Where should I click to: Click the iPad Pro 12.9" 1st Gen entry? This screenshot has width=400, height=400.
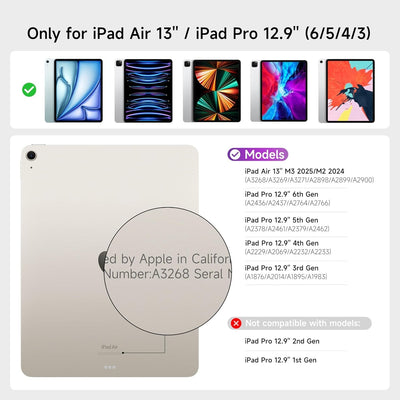(x=280, y=360)
